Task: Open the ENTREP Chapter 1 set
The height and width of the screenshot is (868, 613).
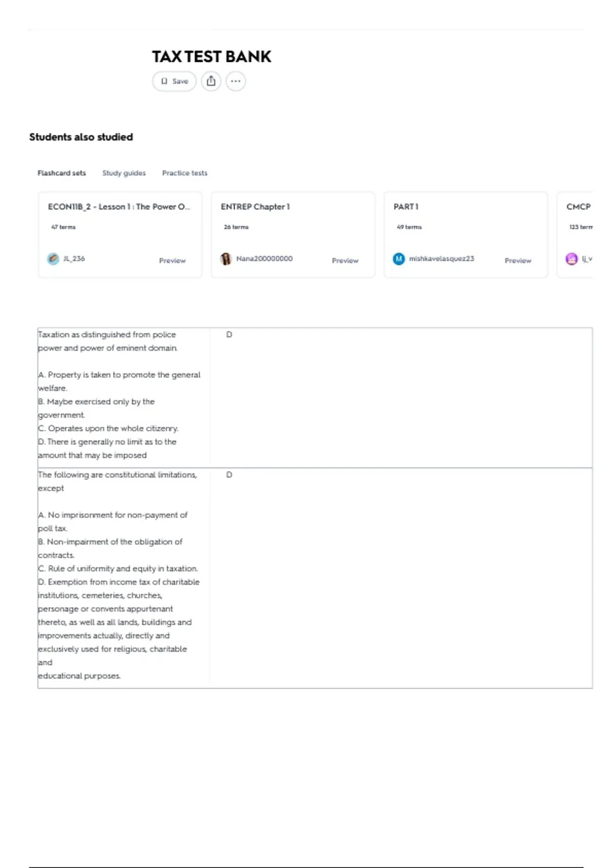Action: [x=255, y=207]
